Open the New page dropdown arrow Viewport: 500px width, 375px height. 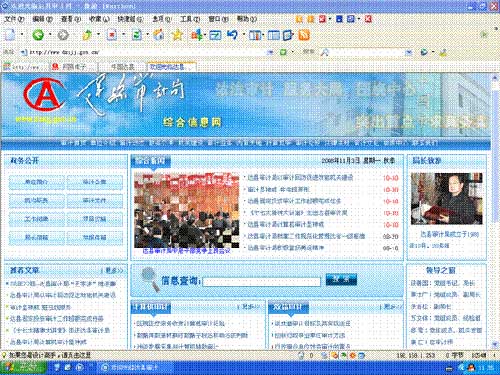[x=22, y=35]
